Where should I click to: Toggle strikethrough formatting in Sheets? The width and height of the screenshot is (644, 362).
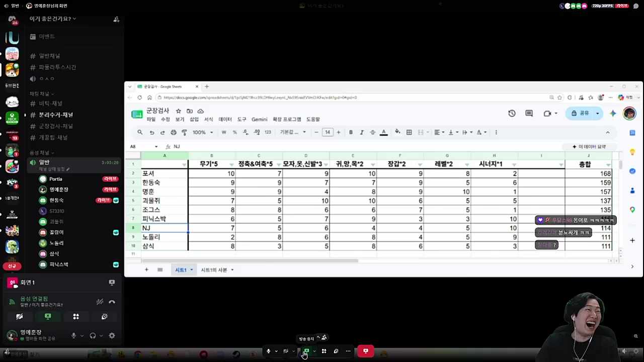372,132
